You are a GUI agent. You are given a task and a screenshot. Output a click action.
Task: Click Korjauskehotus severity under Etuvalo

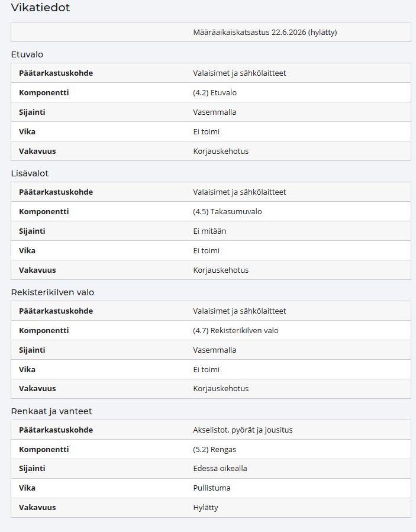click(221, 151)
